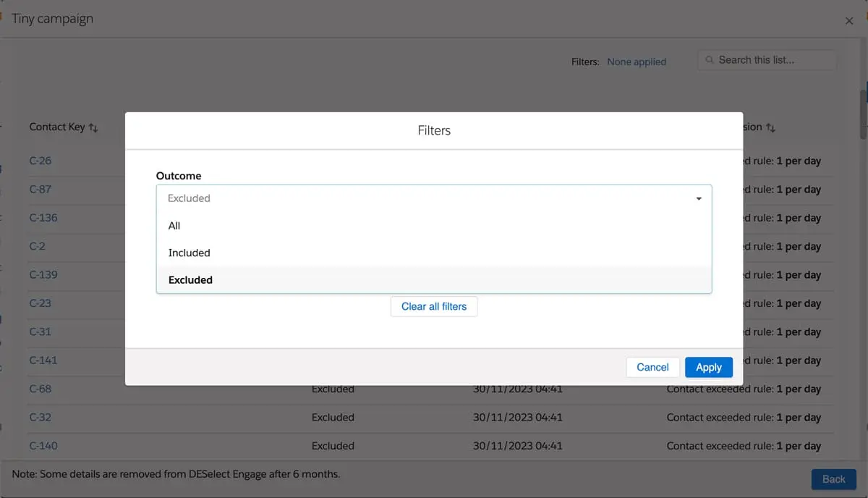The height and width of the screenshot is (498, 868).
Task: Choose the Included outcome option
Action: [189, 253]
